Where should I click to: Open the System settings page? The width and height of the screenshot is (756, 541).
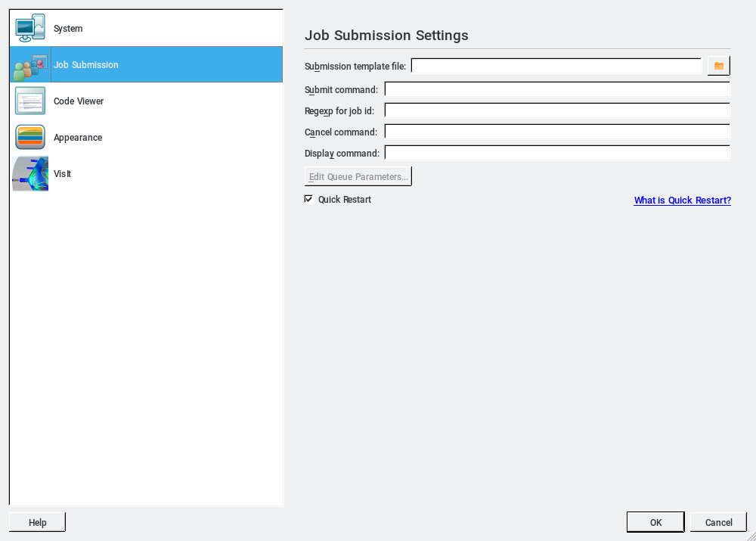click(x=68, y=29)
